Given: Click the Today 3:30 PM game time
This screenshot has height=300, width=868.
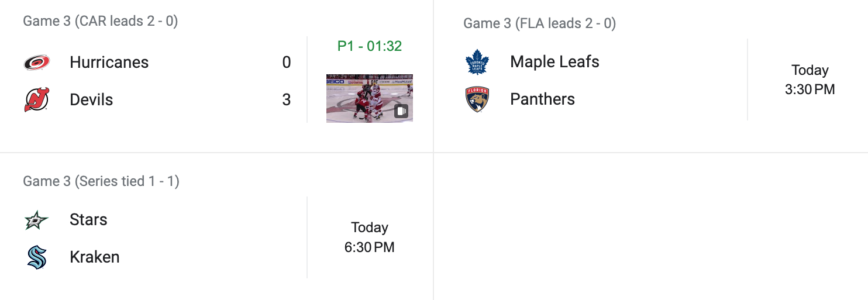Looking at the screenshot, I should (x=810, y=80).
